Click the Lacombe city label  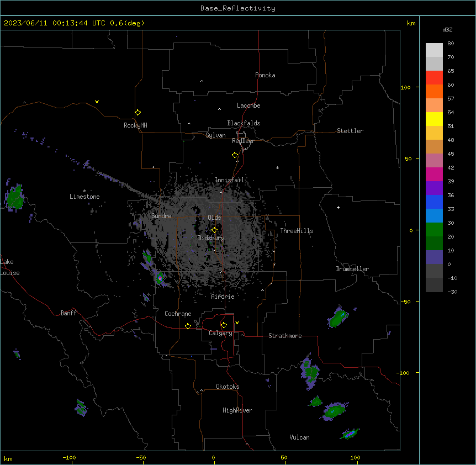tap(248, 105)
